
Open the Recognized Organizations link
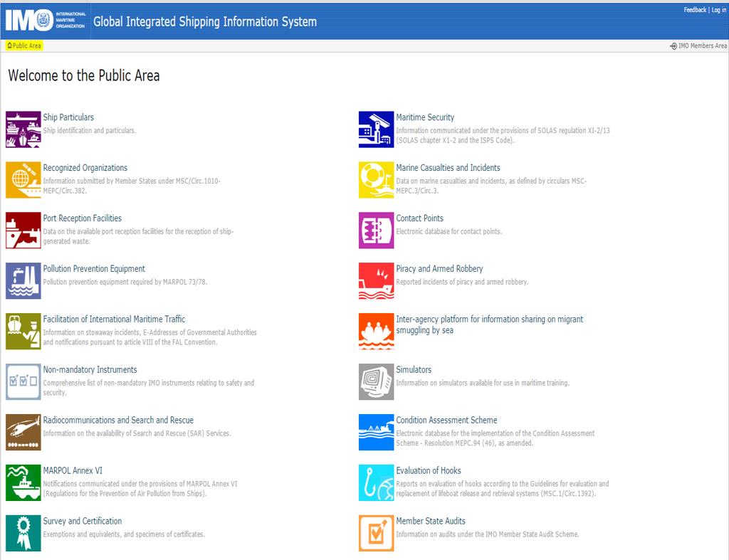[x=85, y=168]
